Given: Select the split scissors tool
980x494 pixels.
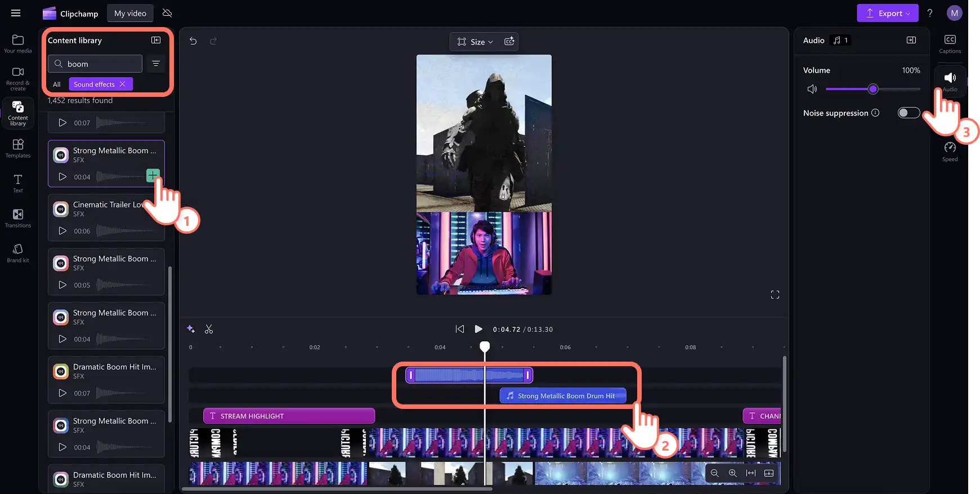Looking at the screenshot, I should click(209, 329).
